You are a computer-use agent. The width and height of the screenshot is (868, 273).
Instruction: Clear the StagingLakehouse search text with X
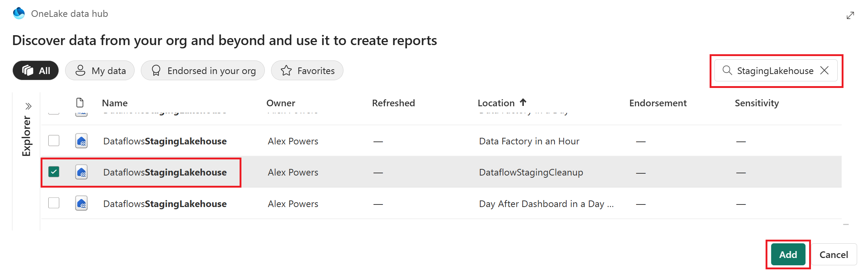pyautogui.click(x=824, y=70)
